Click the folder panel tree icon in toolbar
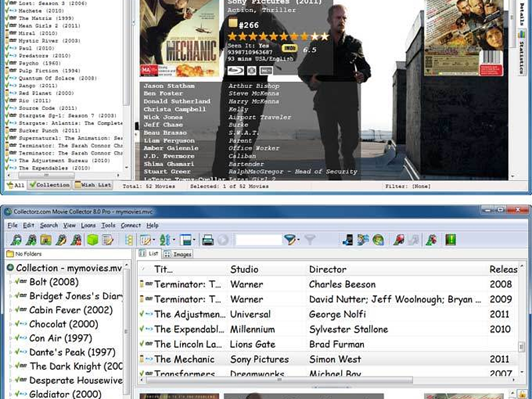The width and height of the screenshot is (532, 399). 129,240
